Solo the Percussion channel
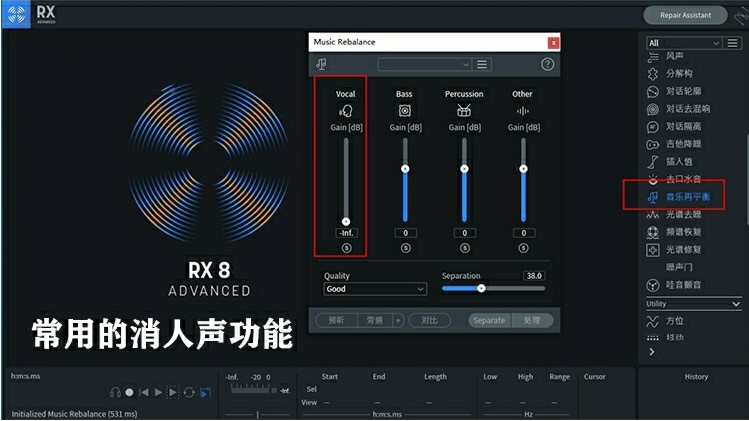 pos(465,248)
